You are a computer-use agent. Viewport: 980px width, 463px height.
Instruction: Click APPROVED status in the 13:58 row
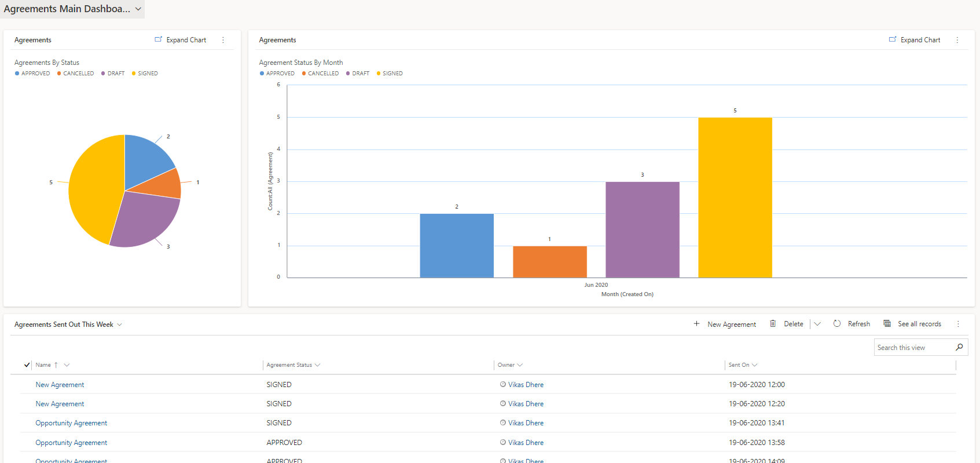pyautogui.click(x=284, y=443)
